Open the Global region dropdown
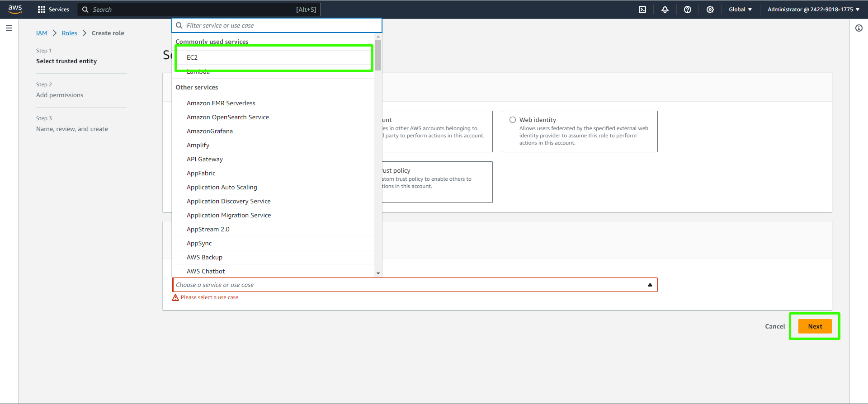The height and width of the screenshot is (404, 868). pyautogui.click(x=740, y=9)
